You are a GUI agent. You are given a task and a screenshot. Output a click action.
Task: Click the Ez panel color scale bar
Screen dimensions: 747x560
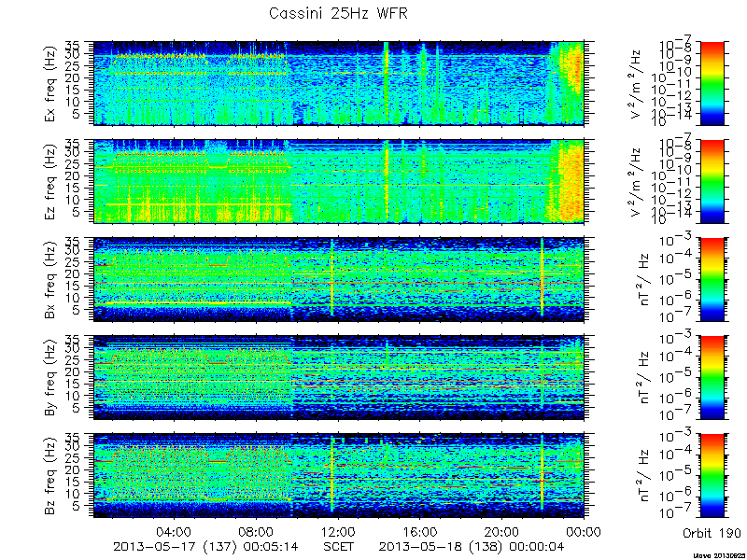tap(712, 181)
